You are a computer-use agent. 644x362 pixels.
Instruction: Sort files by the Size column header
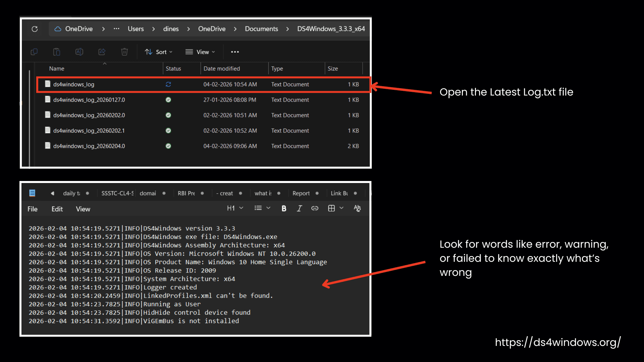pyautogui.click(x=333, y=69)
